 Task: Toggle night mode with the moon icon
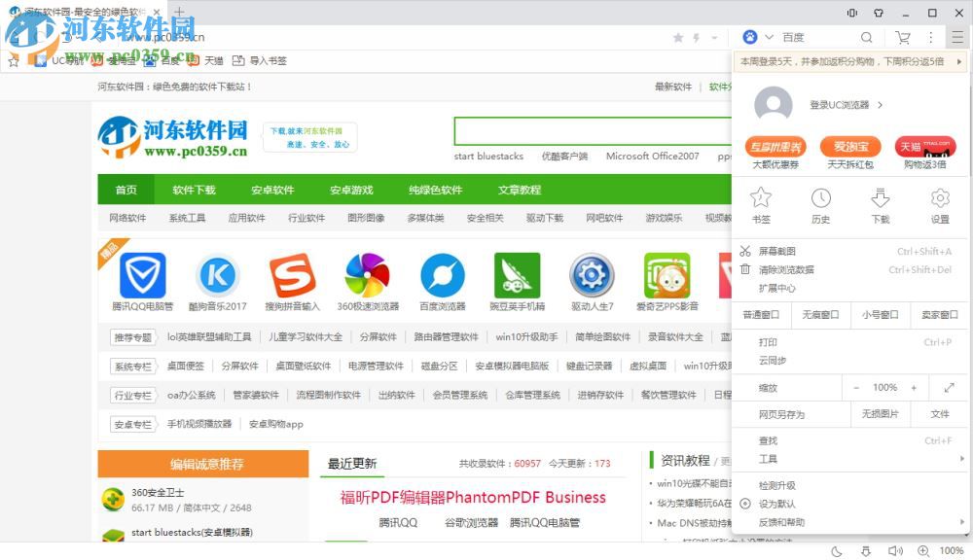point(837,550)
